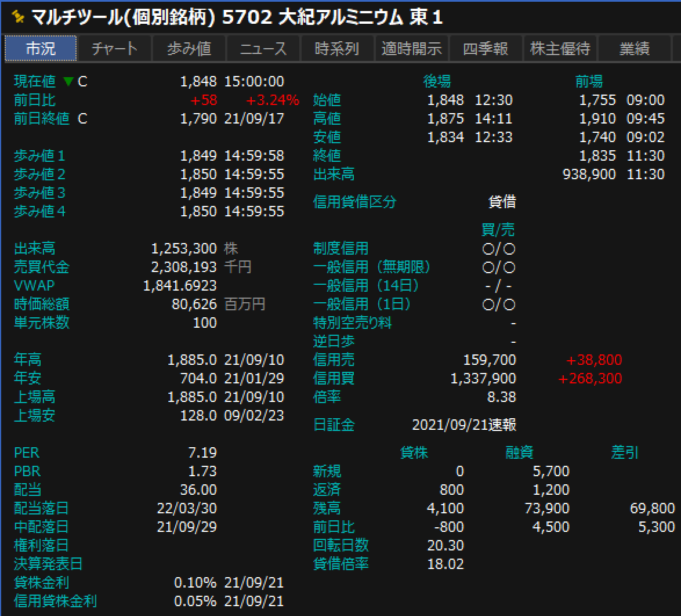Click the 融資 column header
This screenshot has height=616, width=681.
[x=519, y=452]
